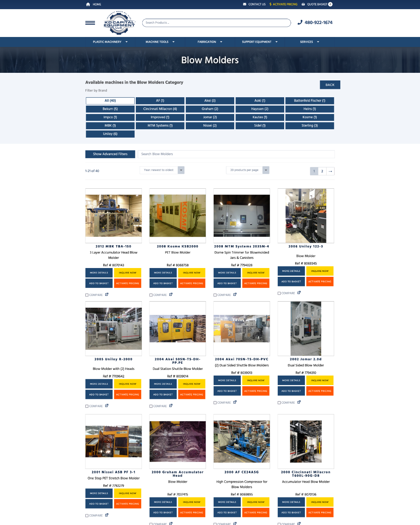
Task: Tick Compare checkbox for 2012 MBK TBA-150
Action: (87, 295)
